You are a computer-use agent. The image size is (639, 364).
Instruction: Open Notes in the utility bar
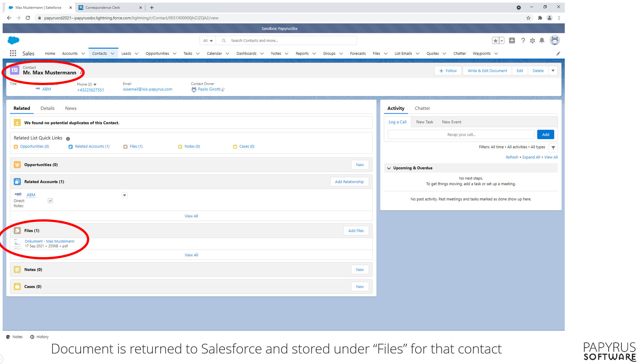click(x=14, y=337)
